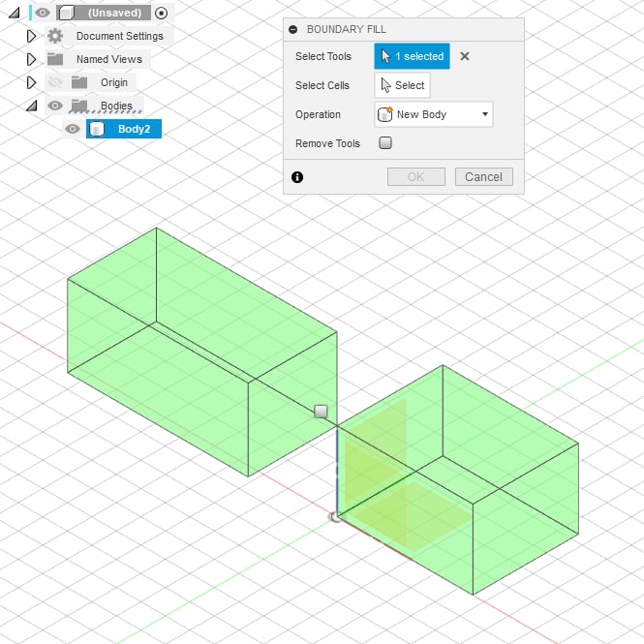Select the Document Settings label
The height and width of the screenshot is (644, 644).
coord(120,36)
